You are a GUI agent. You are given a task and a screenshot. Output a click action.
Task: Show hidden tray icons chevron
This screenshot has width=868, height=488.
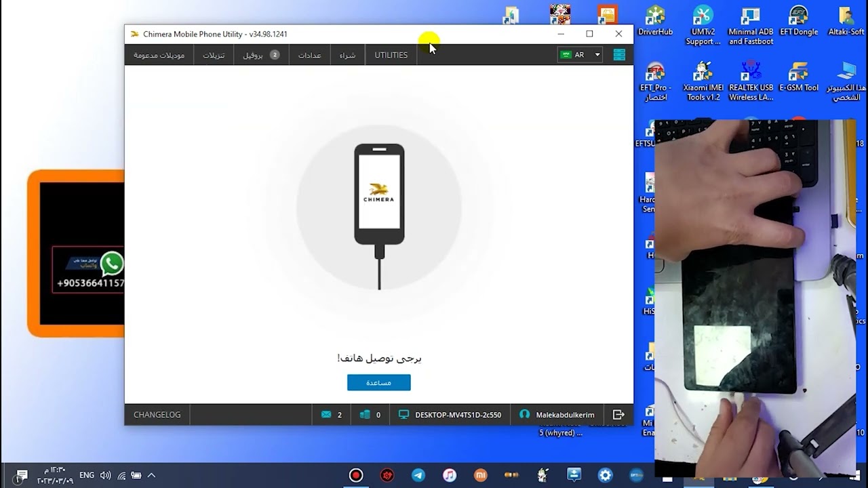point(151,476)
